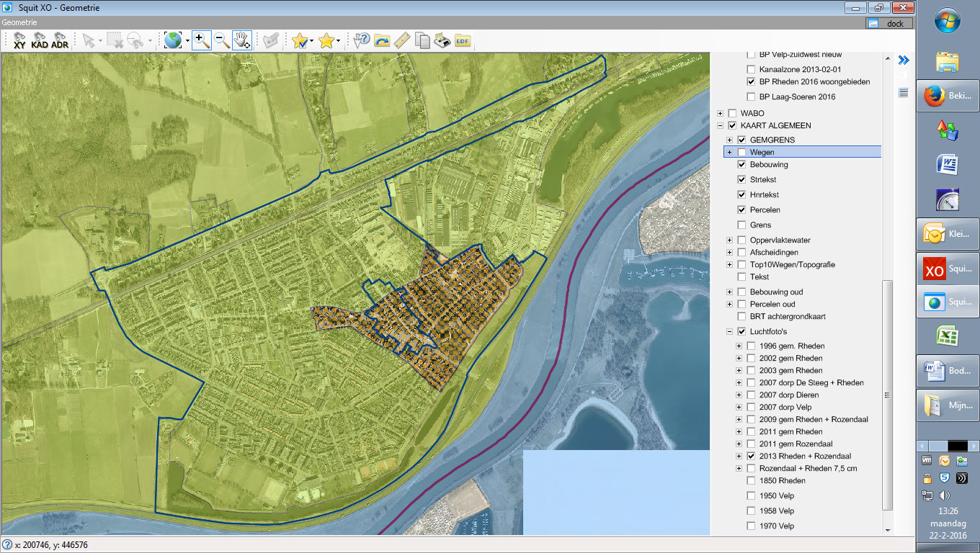980x553 pixels.
Task: Activate the pan hand tool
Action: (x=241, y=40)
